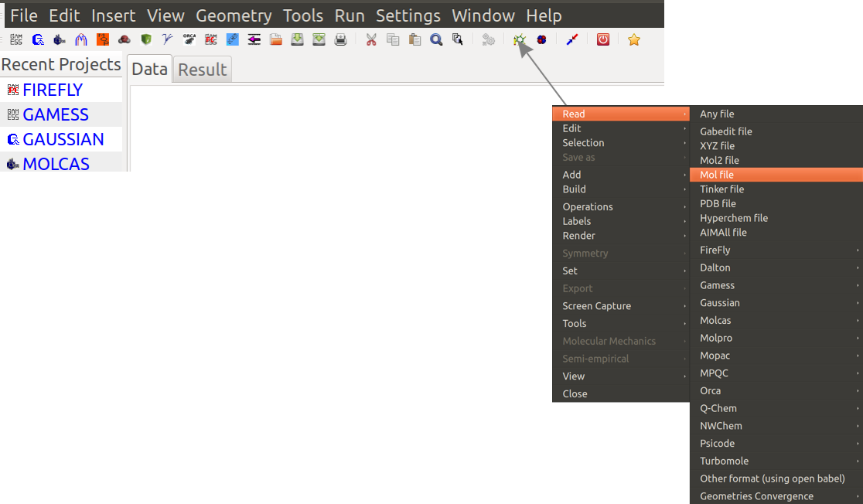
Task: Click the red-blue axes toolbar icon
Action: 572,39
